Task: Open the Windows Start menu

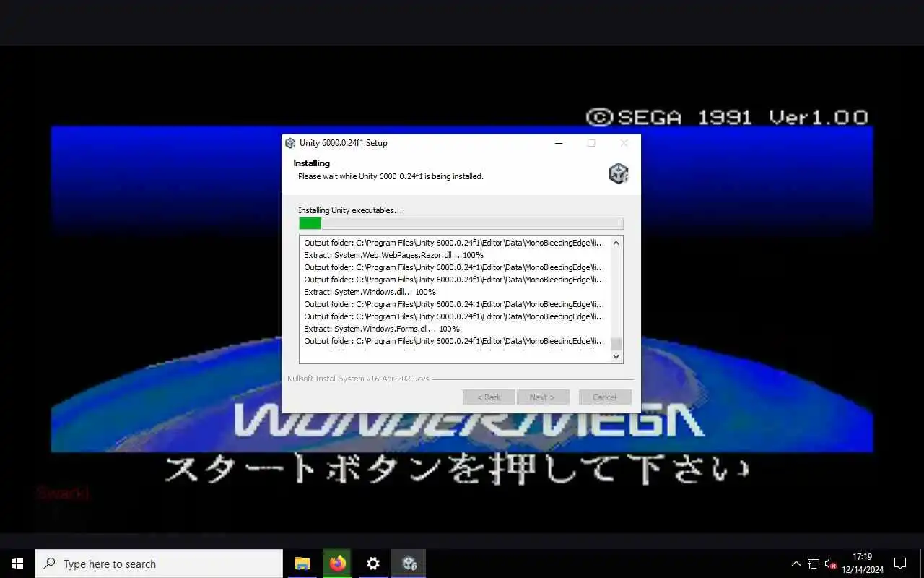Action: (17, 564)
